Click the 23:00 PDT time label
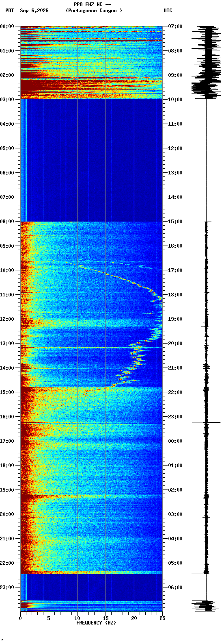The image size is (224, 644). pyautogui.click(x=7, y=587)
